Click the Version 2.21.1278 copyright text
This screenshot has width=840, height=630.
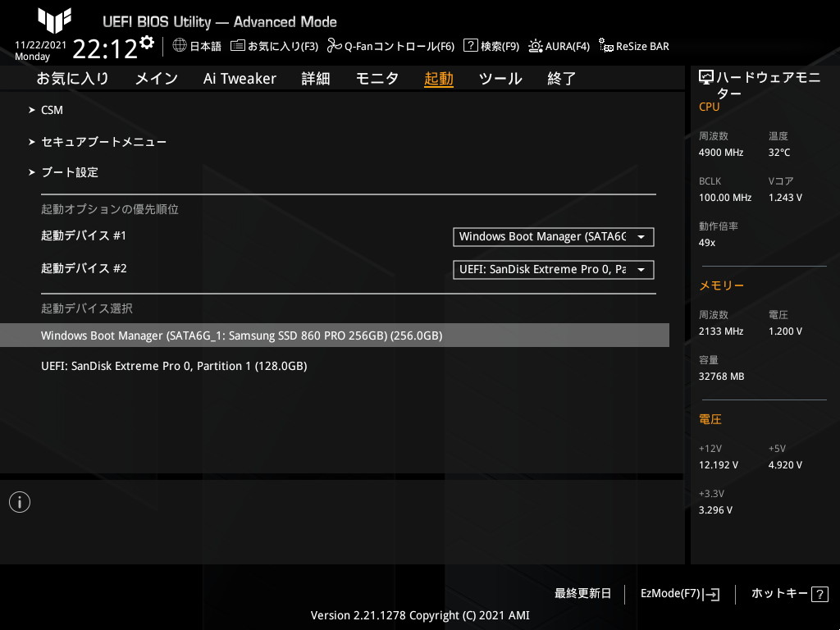[420, 615]
